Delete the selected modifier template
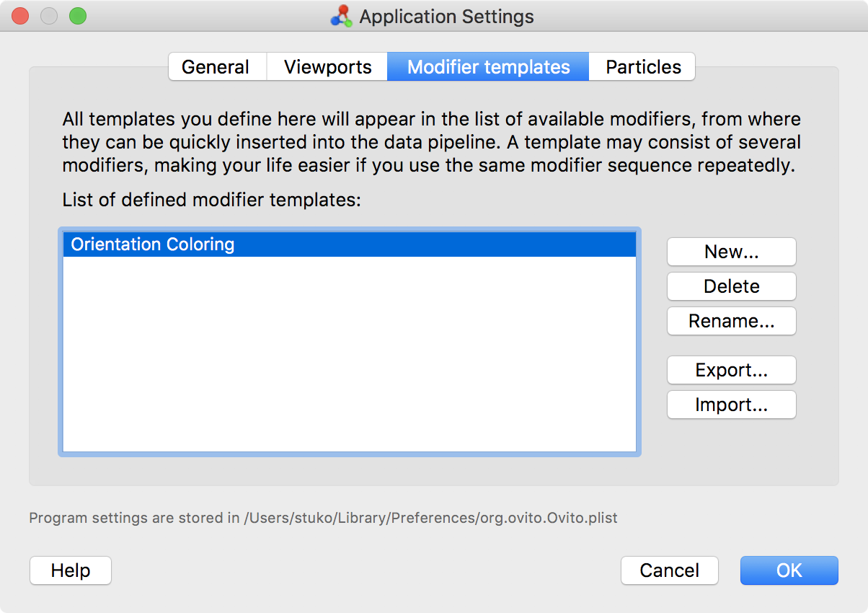The image size is (868, 613). pos(731,286)
